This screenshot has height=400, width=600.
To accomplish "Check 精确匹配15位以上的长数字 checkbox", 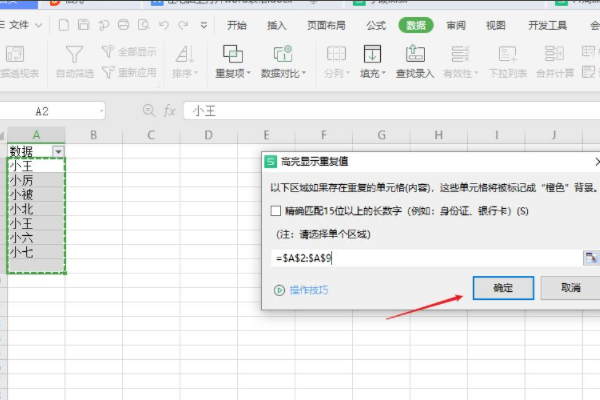I will tap(276, 211).
